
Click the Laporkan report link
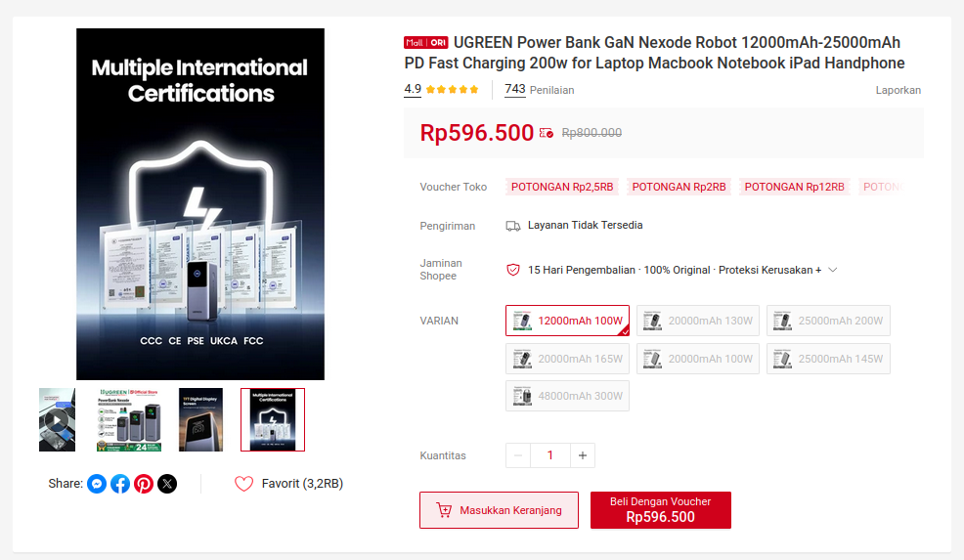(898, 90)
